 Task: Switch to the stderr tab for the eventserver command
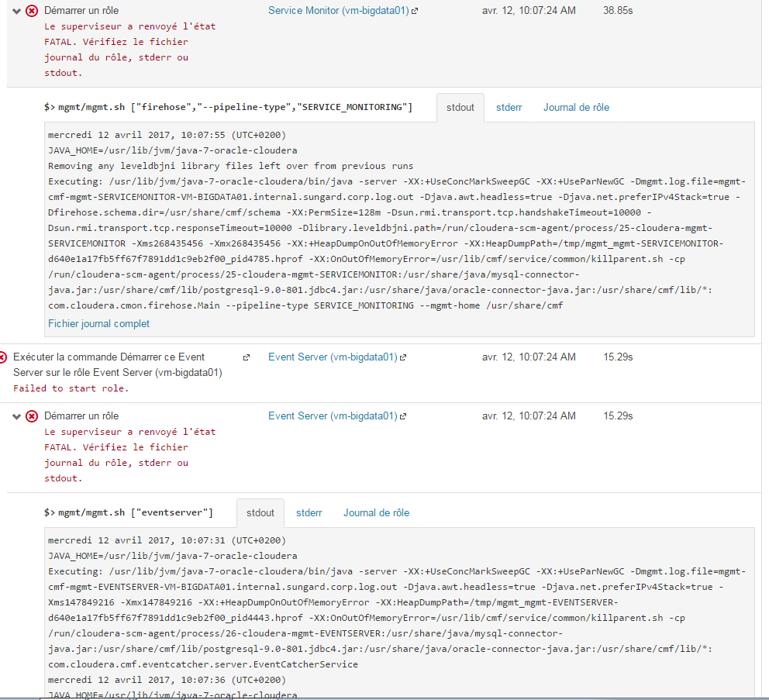click(309, 513)
